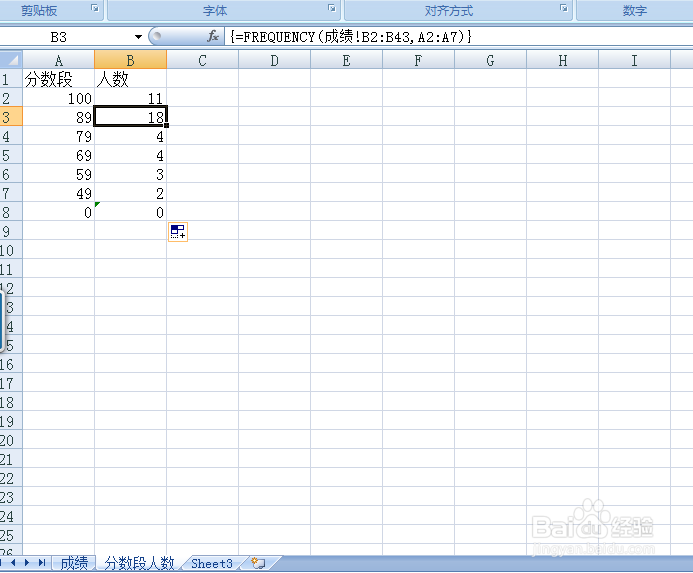Select row 20 header
This screenshot has height=573, width=693.
[11, 440]
